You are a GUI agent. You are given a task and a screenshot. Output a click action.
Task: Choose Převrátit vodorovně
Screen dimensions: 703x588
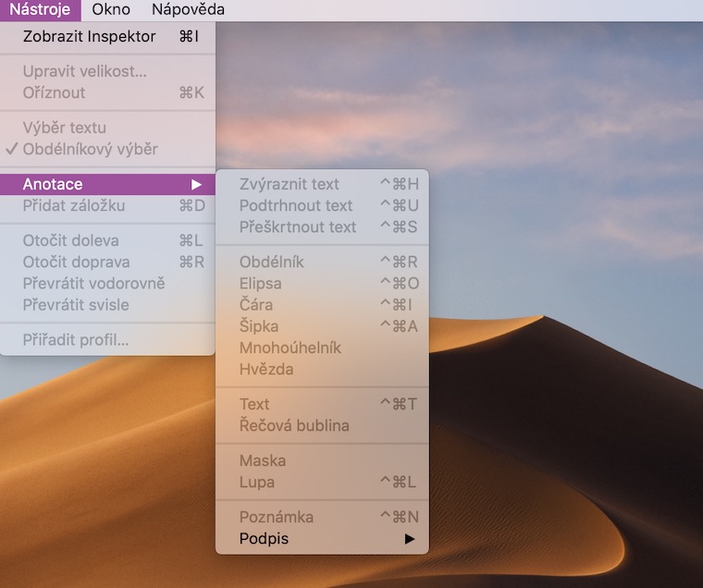coord(107,284)
